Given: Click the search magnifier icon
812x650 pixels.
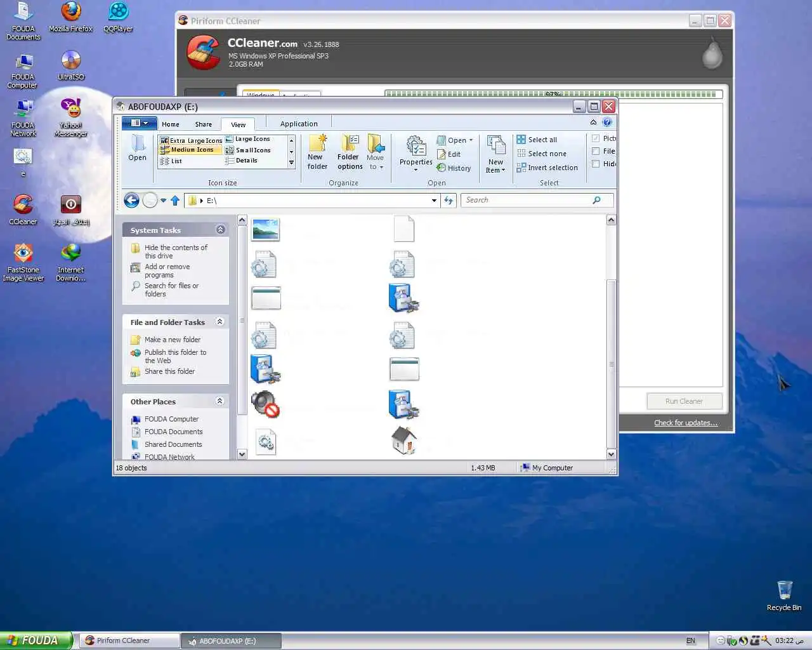Looking at the screenshot, I should click(596, 200).
